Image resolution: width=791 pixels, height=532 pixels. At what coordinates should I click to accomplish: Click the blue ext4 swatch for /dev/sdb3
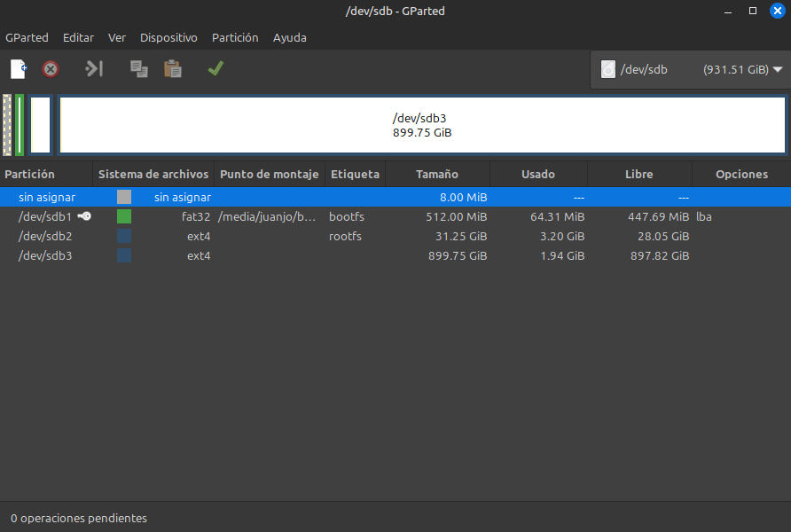[124, 256]
